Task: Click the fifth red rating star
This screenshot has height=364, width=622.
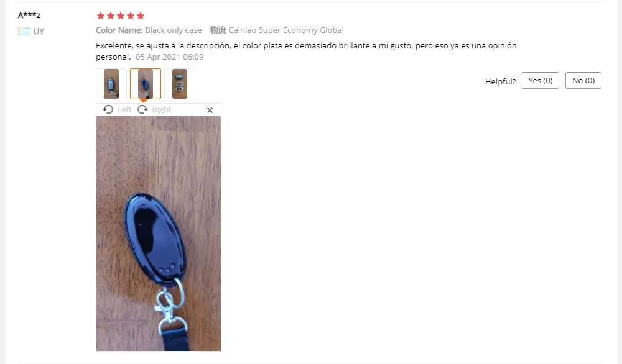Action: click(x=141, y=16)
